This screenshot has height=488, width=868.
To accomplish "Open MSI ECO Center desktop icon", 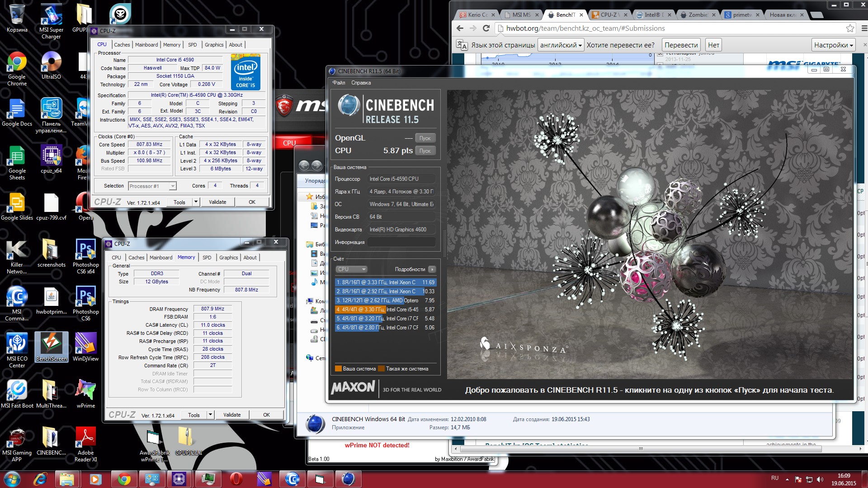I will (17, 351).
